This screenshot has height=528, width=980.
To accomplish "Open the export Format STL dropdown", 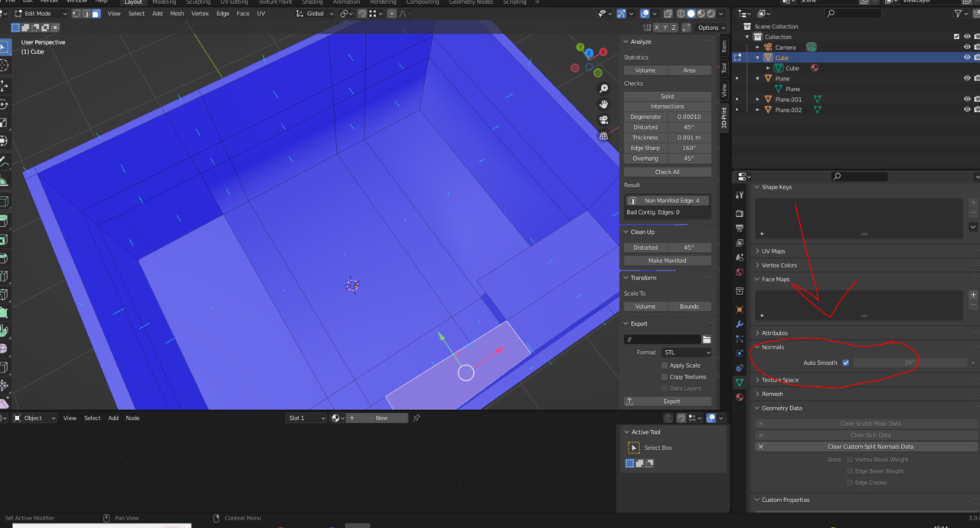I will click(x=686, y=353).
